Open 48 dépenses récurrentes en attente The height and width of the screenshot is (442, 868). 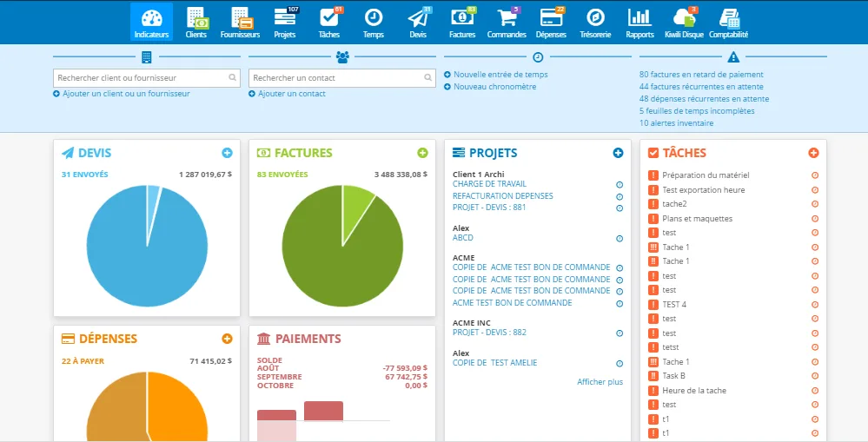coord(704,98)
